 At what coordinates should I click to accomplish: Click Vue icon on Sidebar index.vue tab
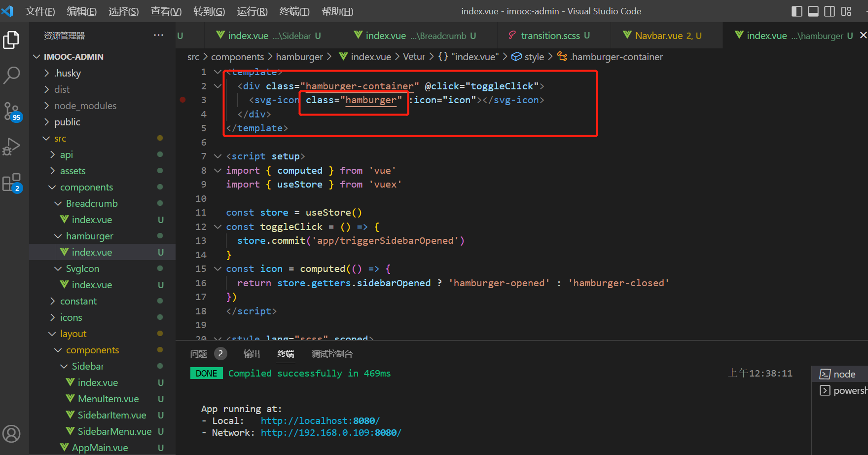[x=220, y=35]
